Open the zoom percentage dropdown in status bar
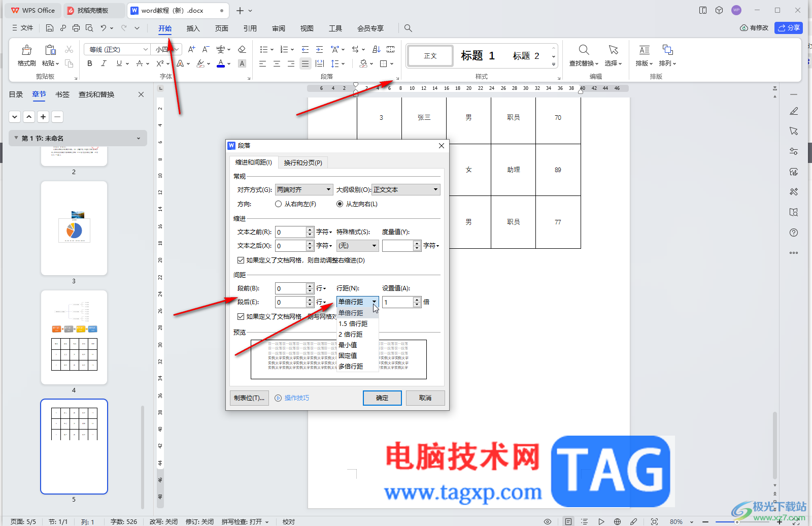812x526 pixels. coord(692,521)
